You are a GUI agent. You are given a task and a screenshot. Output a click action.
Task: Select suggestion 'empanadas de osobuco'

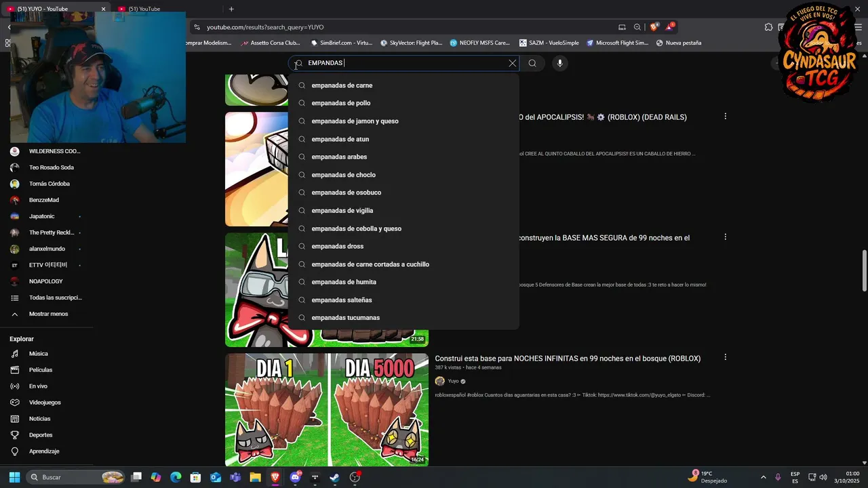click(x=403, y=192)
